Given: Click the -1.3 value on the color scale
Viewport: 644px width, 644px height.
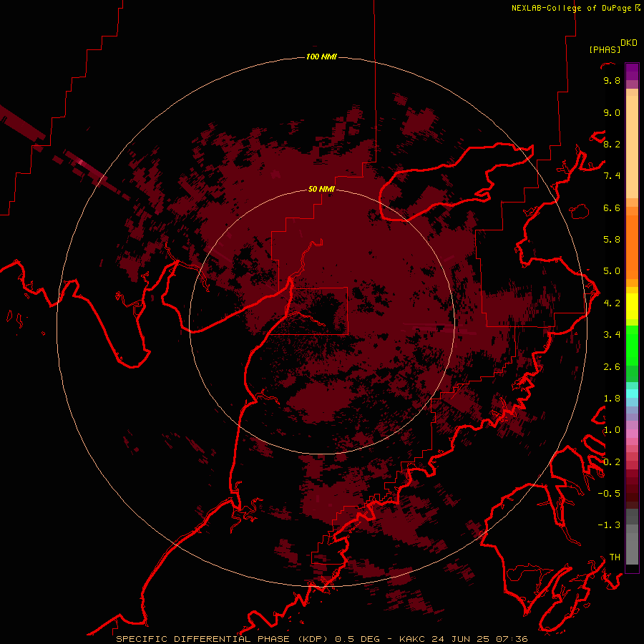Looking at the screenshot, I should click(609, 525).
